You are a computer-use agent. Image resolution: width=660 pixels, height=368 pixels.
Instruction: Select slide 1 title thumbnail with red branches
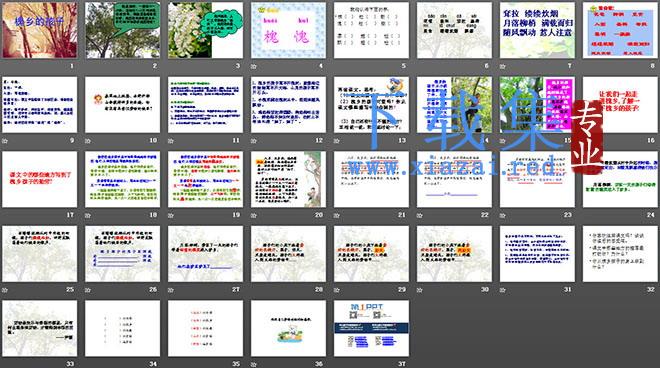[40, 30]
